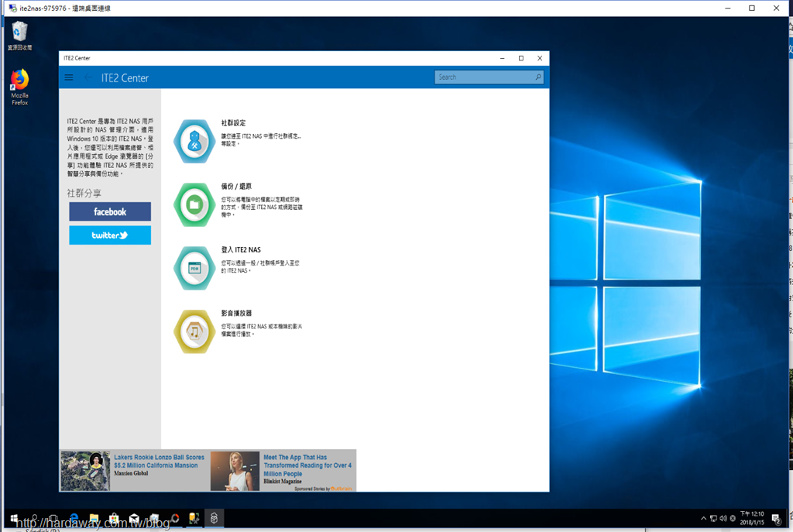This screenshot has width=793, height=532.
Task: Open Cortana search on the taskbar
Action: coord(34,518)
